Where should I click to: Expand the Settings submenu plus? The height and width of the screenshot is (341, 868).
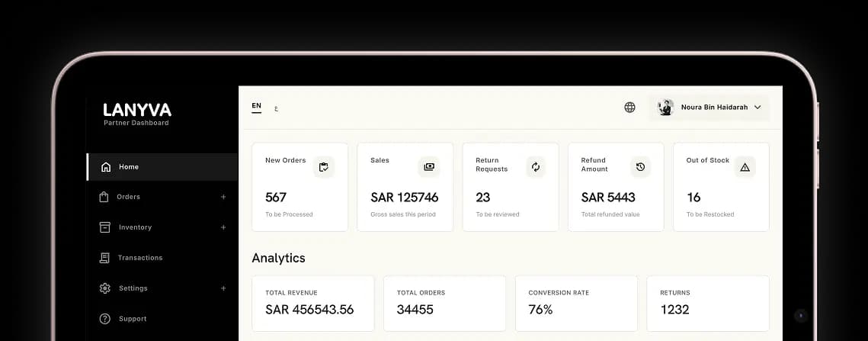223,288
